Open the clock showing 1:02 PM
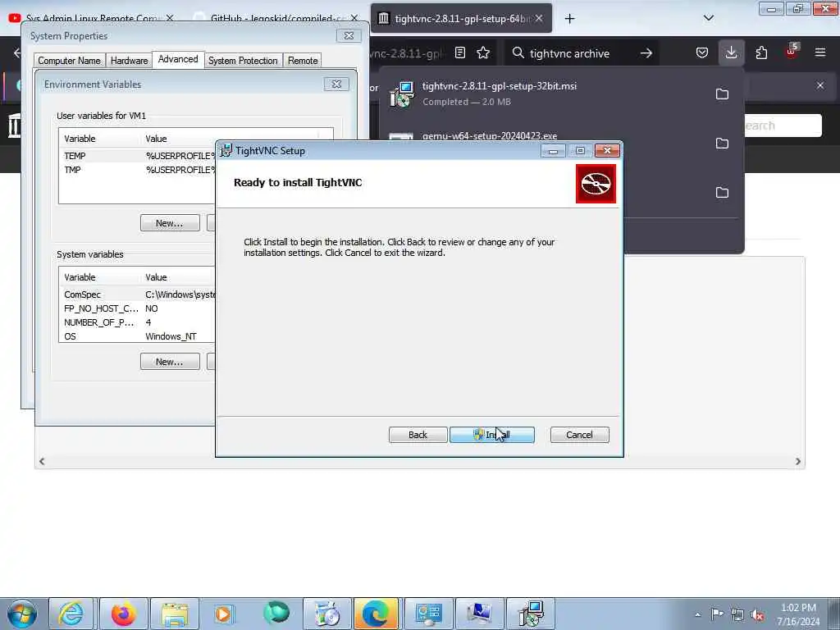The width and height of the screenshot is (840, 630). (x=798, y=614)
